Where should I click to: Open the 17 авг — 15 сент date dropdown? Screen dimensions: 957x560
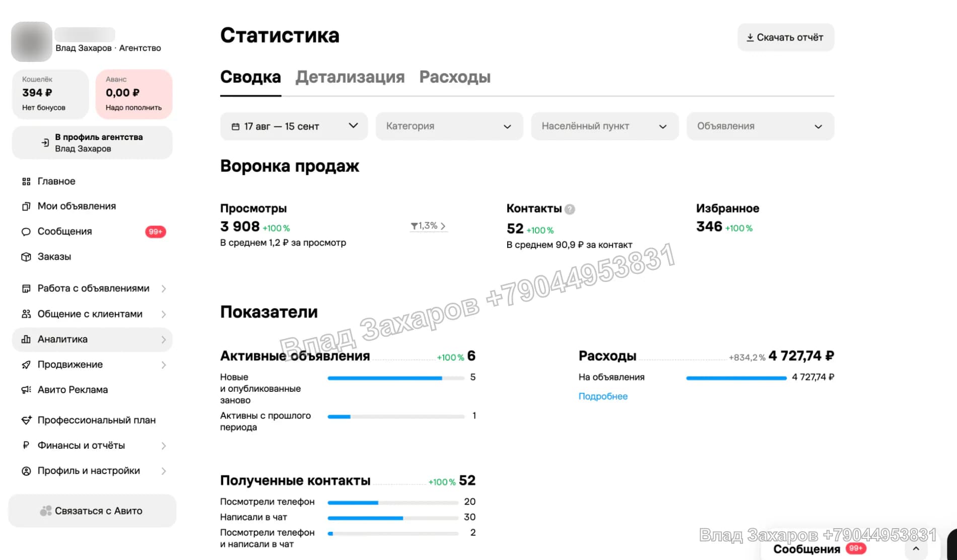[x=294, y=126]
